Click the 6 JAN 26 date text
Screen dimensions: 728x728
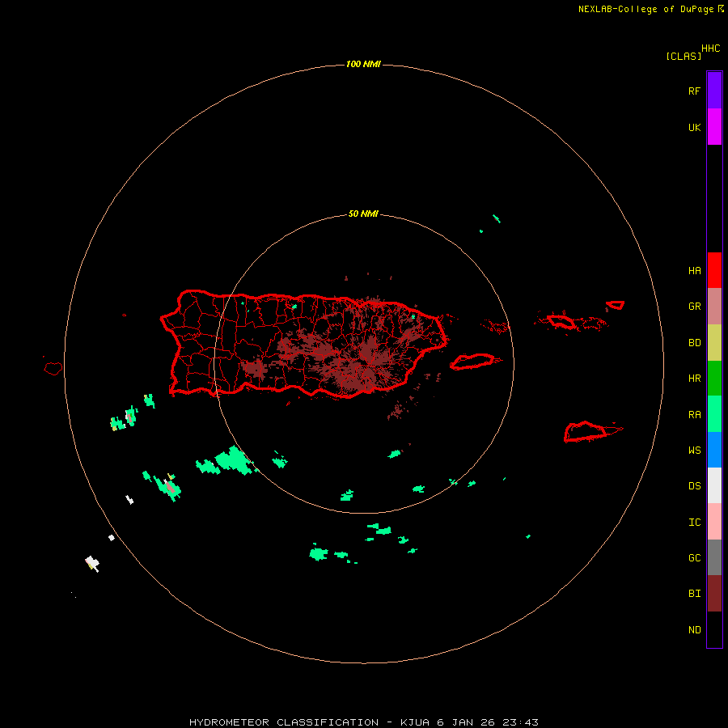(x=468, y=722)
